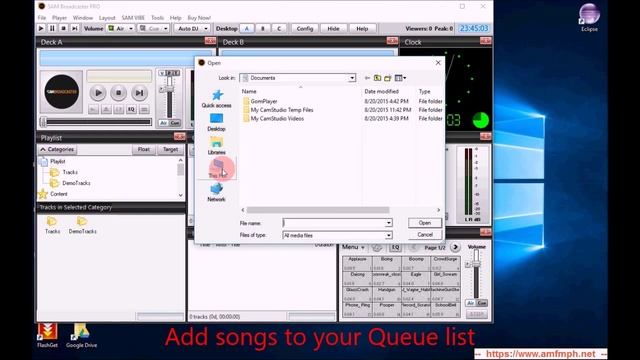Switch to Desktop C layout
This screenshot has height=360, width=640.
point(279,29)
